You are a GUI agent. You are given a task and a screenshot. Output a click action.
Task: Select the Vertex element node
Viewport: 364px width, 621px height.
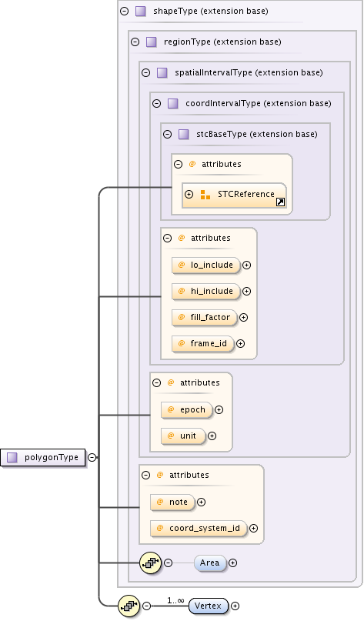pyautogui.click(x=209, y=606)
